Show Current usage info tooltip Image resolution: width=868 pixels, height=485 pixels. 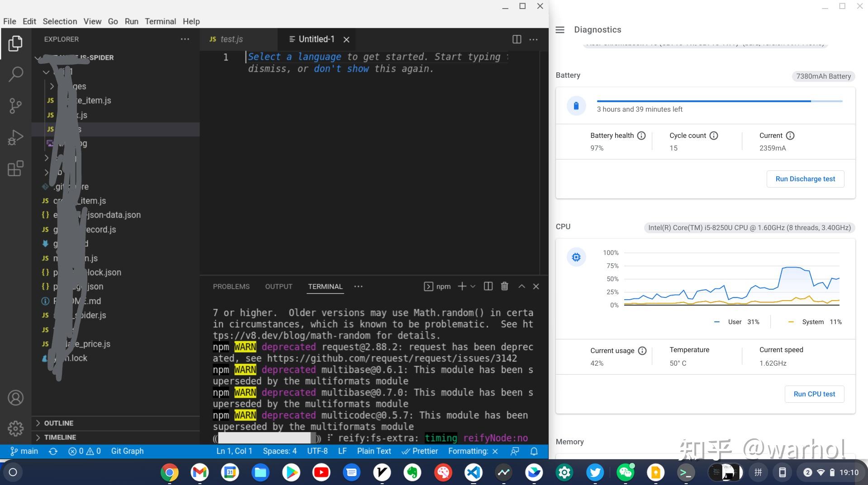(642, 351)
